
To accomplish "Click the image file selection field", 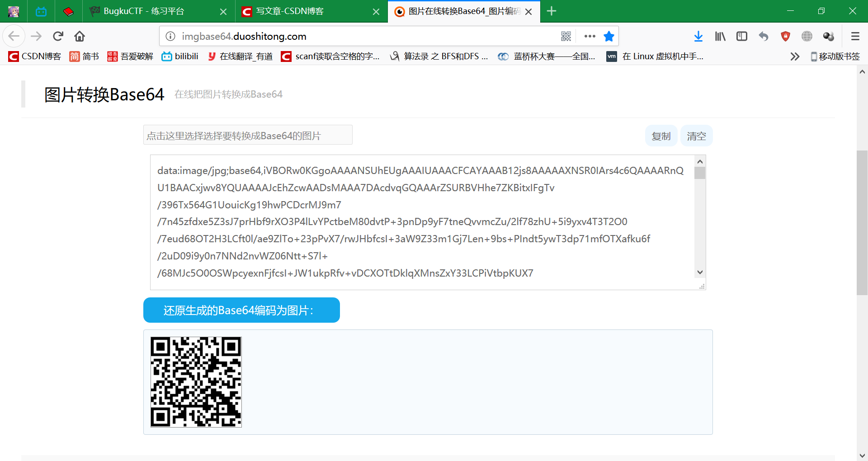I will [247, 135].
